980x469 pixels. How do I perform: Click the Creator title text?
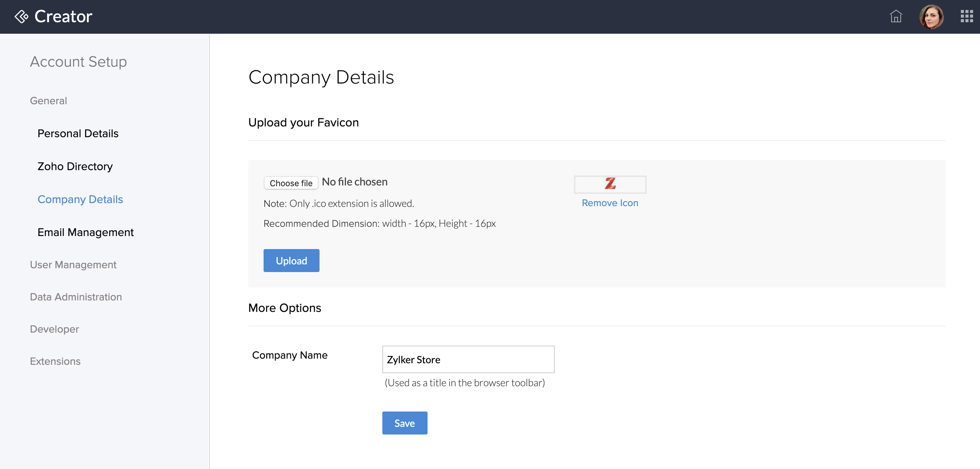63,16
